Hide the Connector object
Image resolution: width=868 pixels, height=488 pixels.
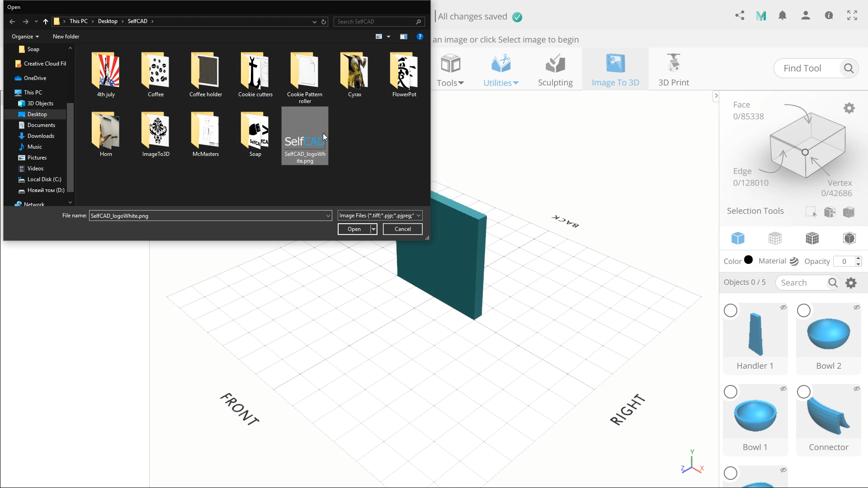857,389
